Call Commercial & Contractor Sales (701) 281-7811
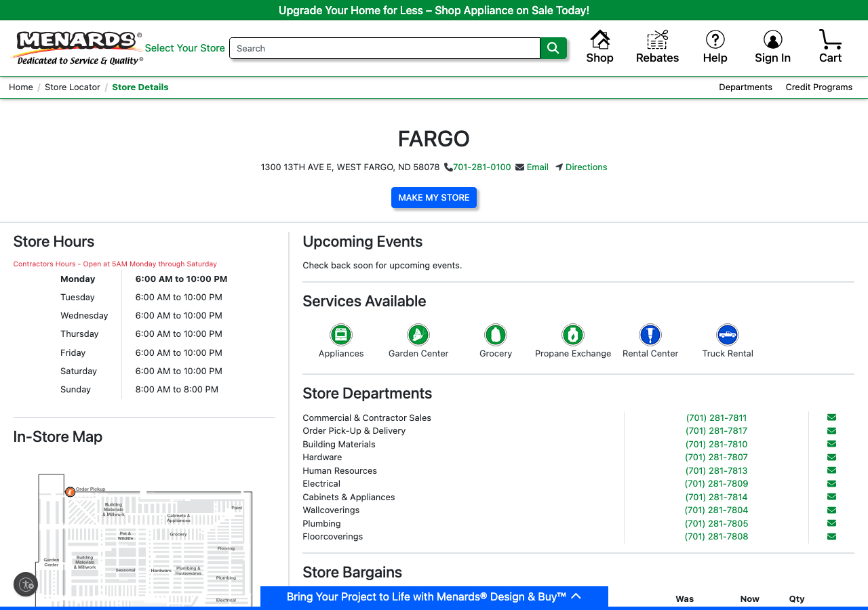The width and height of the screenshot is (868, 610). [716, 418]
